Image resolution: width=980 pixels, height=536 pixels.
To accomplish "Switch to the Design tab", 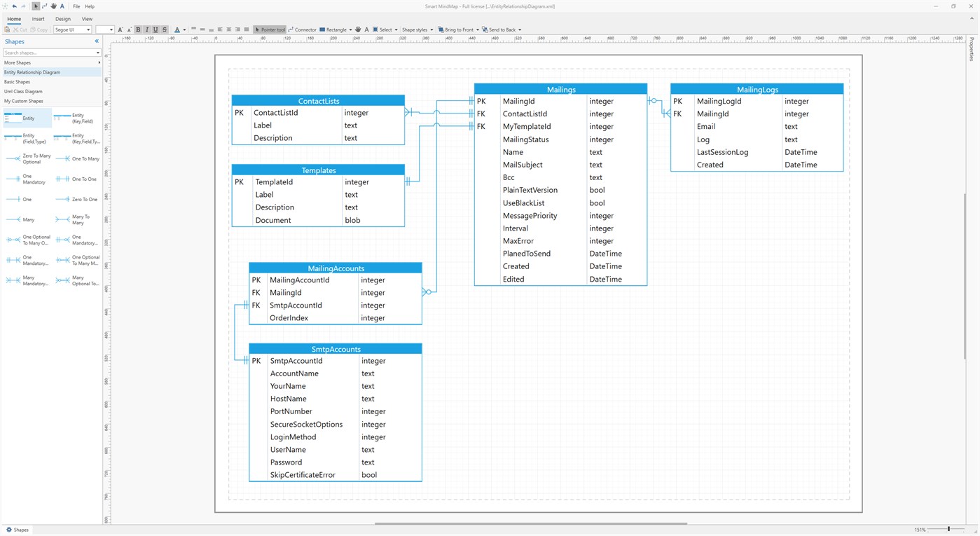I will coord(62,19).
